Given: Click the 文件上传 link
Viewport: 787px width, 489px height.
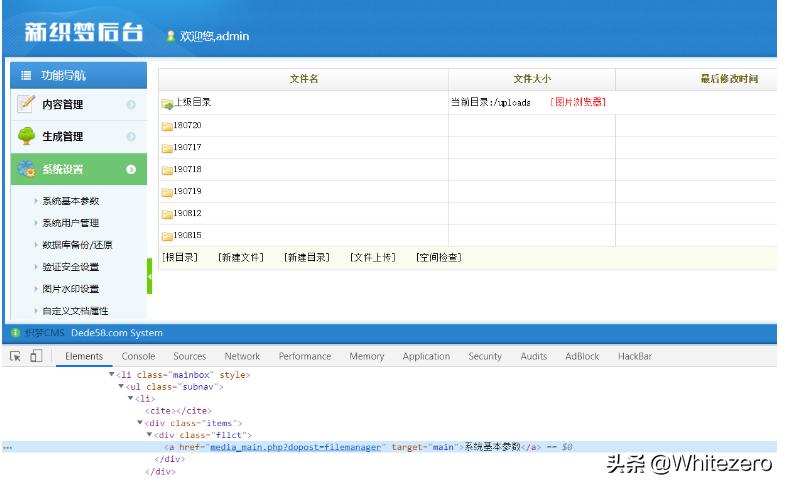Looking at the screenshot, I should pyautogui.click(x=372, y=257).
